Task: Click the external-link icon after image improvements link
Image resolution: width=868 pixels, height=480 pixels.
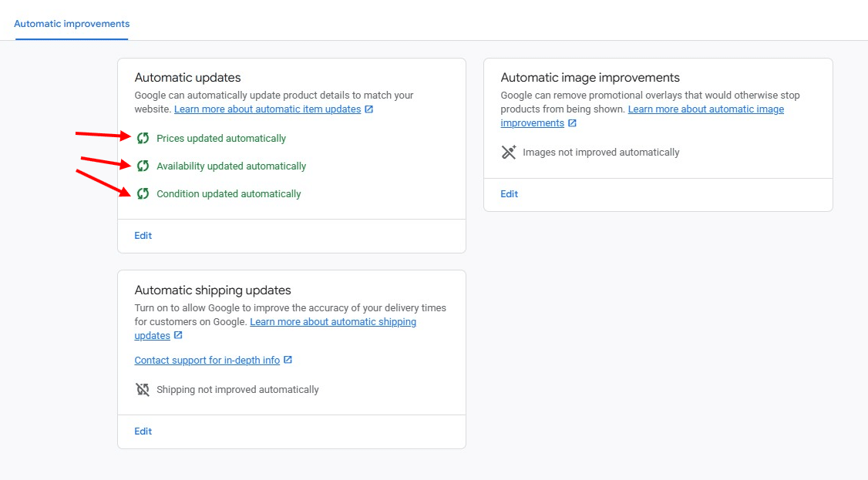Action: coord(570,123)
